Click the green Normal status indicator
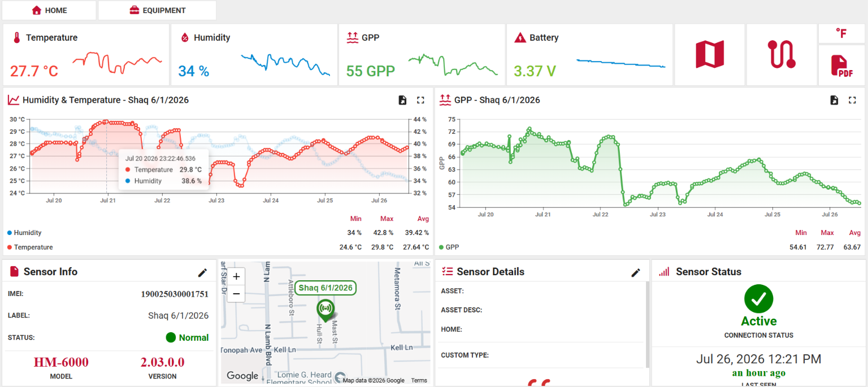Viewport: 868px width, 387px height. point(187,338)
